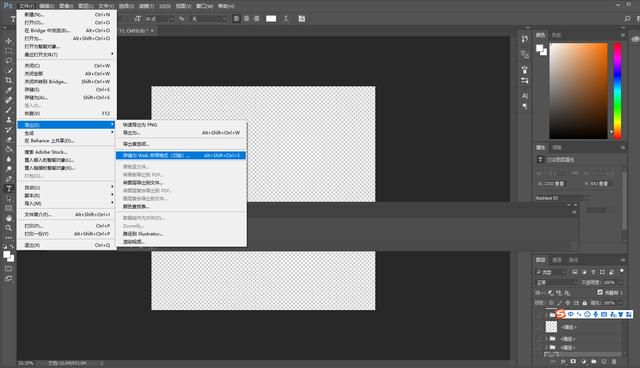Select the Clone Stamp tool
The image size is (640, 368).
[x=9, y=120]
